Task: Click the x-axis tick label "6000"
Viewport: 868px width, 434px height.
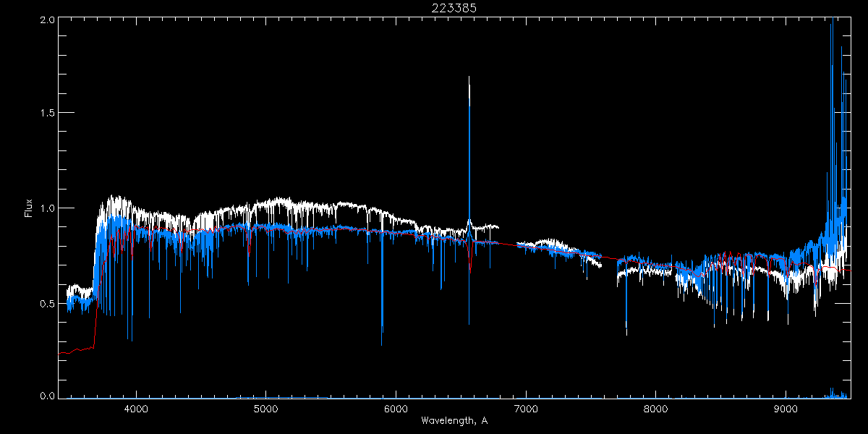Action: tap(396, 409)
